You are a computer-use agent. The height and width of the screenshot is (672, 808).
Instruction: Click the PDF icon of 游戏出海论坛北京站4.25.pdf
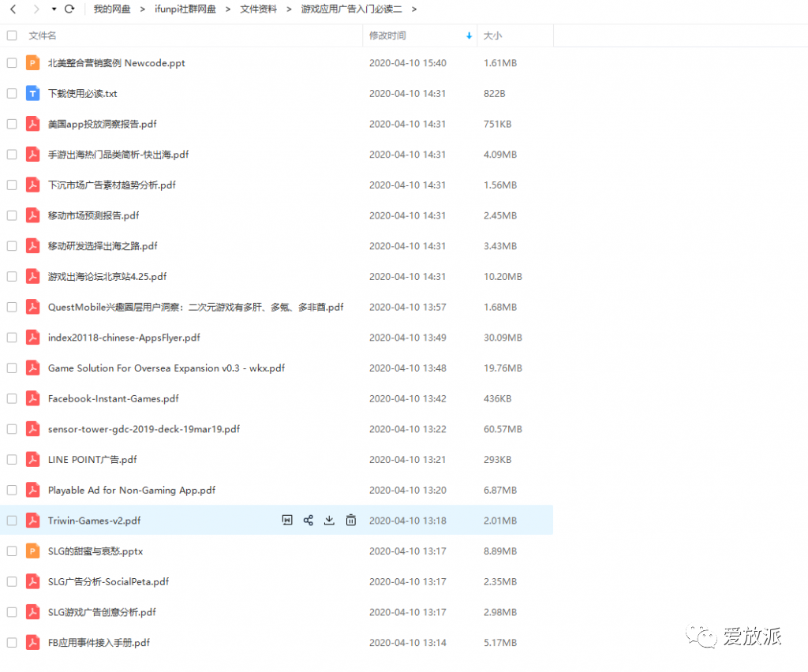click(32, 277)
